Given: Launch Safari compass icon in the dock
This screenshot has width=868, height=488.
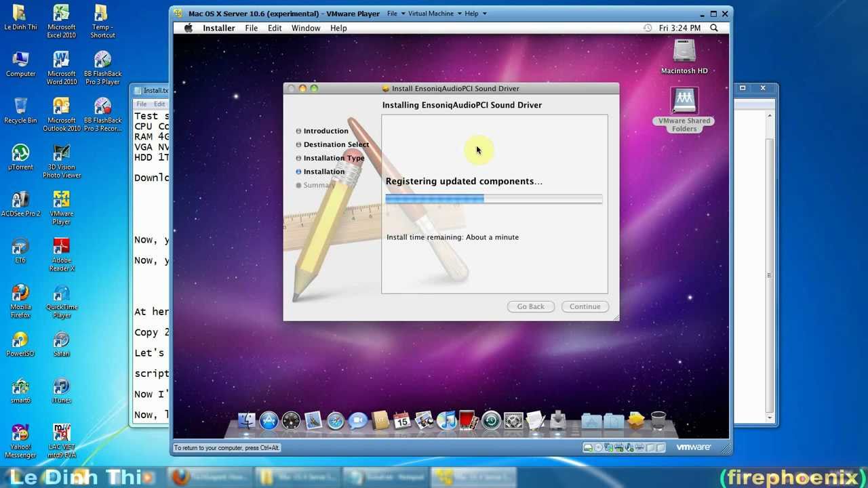Looking at the screenshot, I should [x=336, y=421].
